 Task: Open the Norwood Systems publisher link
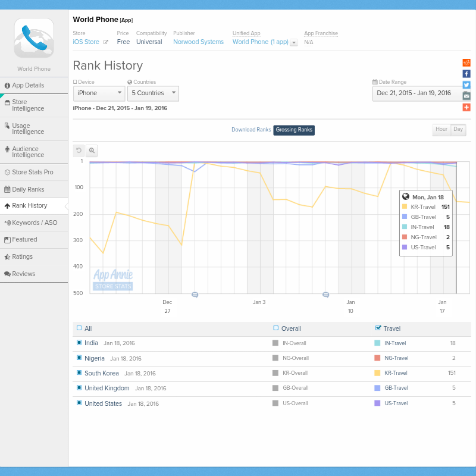[x=198, y=42]
